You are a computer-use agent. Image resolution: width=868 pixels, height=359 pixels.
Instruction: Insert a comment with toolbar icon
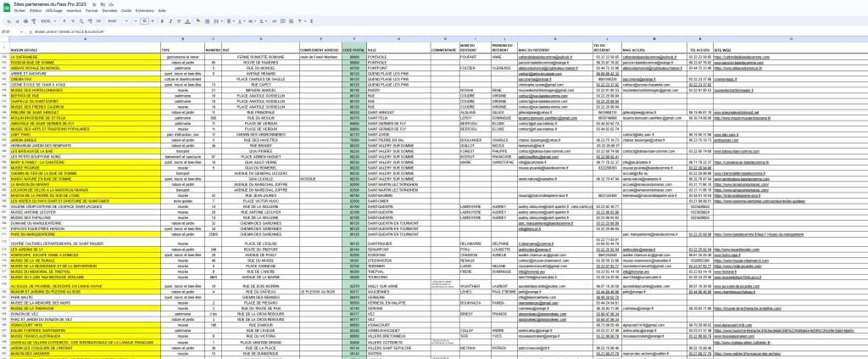pos(283,21)
